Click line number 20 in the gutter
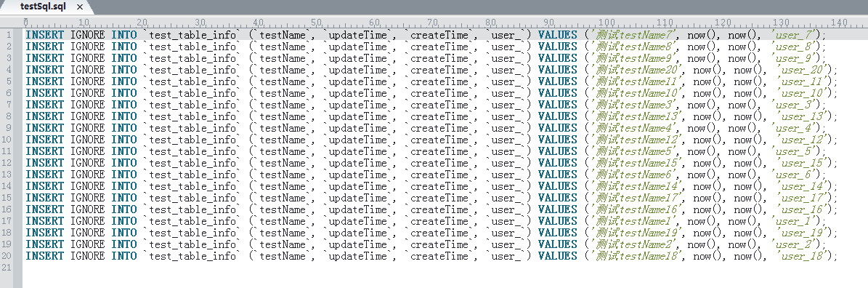The width and height of the screenshot is (868, 288). click(x=7, y=256)
